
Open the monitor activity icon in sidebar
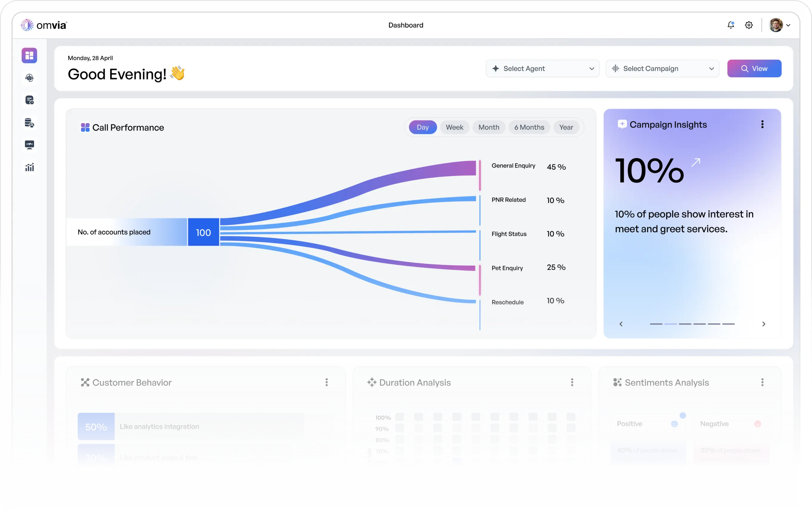point(29,145)
